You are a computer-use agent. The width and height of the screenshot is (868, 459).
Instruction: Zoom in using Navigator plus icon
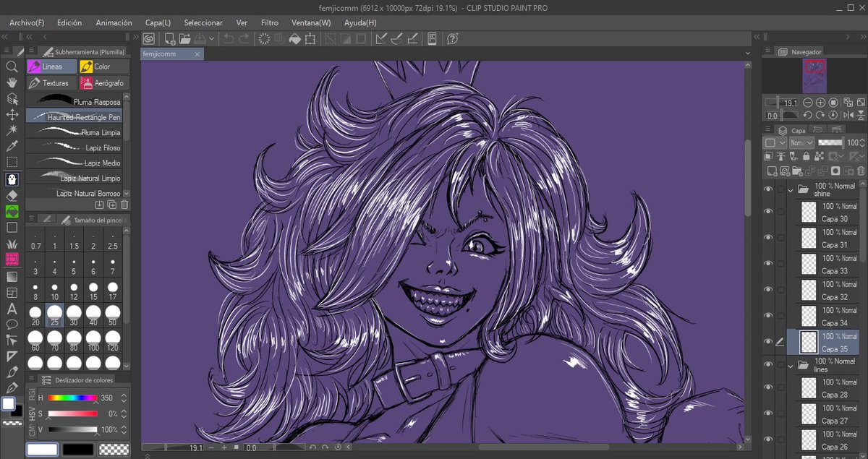[x=821, y=103]
